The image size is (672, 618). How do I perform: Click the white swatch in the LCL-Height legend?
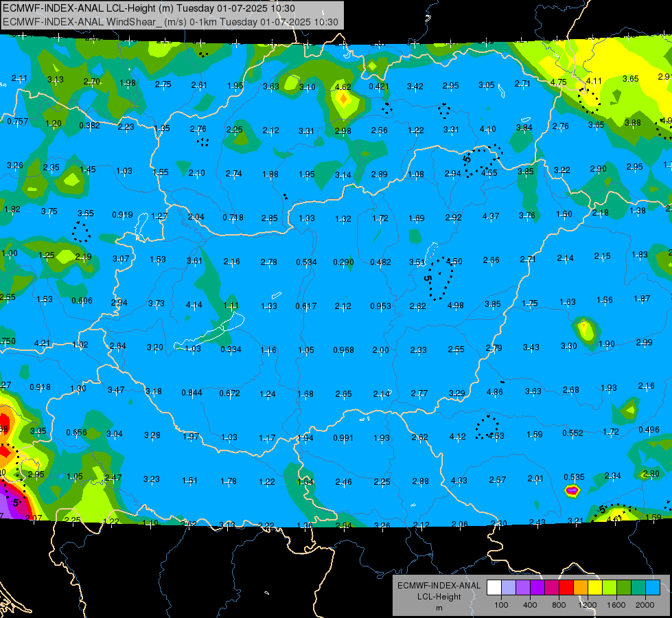(494, 587)
